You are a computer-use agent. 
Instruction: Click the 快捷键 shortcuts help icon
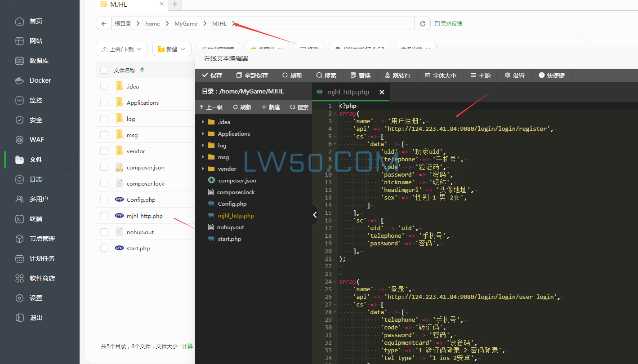point(541,75)
